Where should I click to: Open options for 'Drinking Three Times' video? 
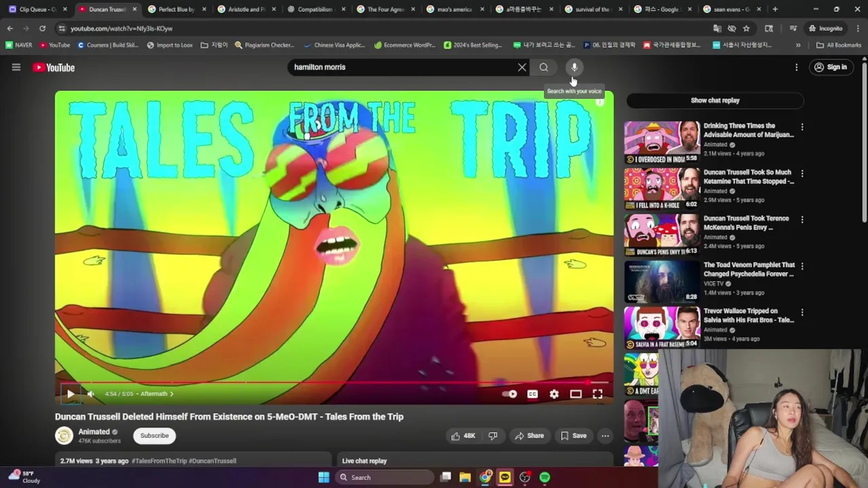[x=802, y=127]
